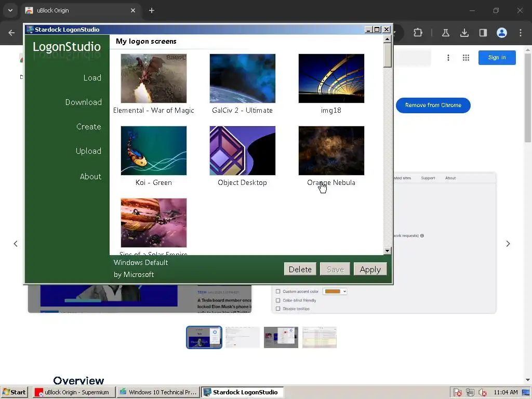
Task: Click Remove from Chrome button in browser
Action: click(x=433, y=105)
